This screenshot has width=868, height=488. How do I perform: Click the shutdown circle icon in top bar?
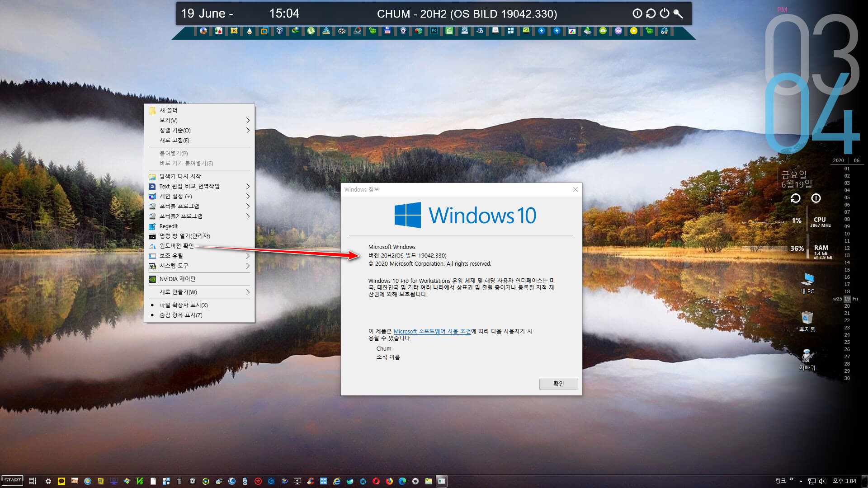[x=637, y=14]
